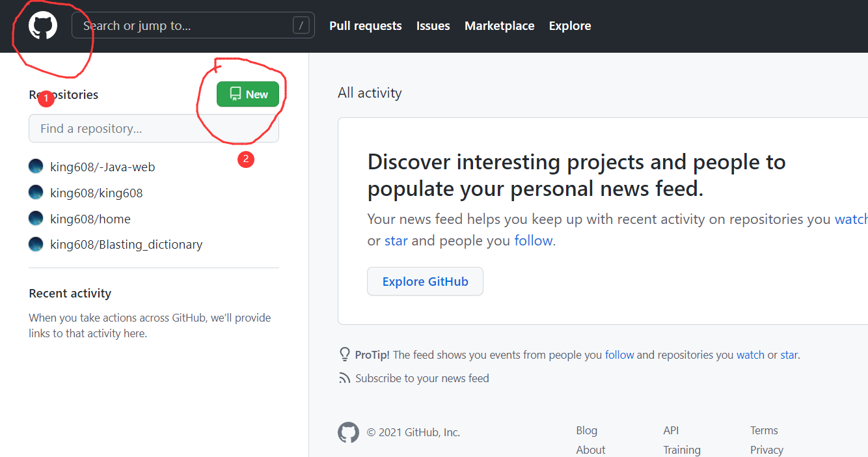
Task: Click the Recent activity heading
Action: [x=70, y=294]
